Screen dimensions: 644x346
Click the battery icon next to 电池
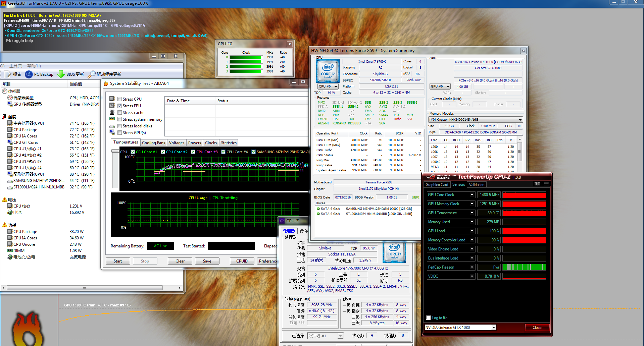click(x=10, y=212)
